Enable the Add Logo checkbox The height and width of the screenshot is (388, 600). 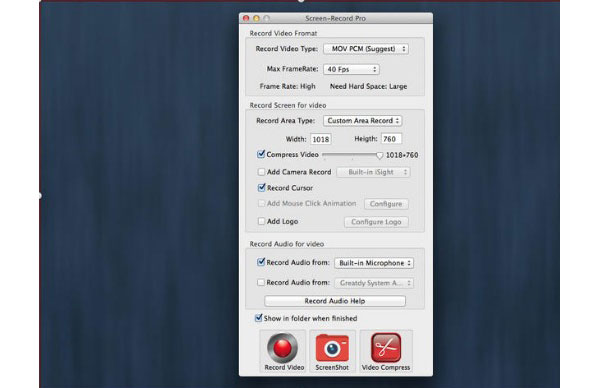[x=261, y=221]
